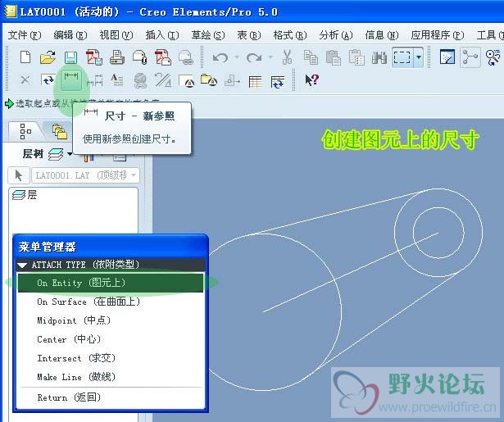Click the model tree network icon
This screenshot has height=422, width=504.
[470, 57]
